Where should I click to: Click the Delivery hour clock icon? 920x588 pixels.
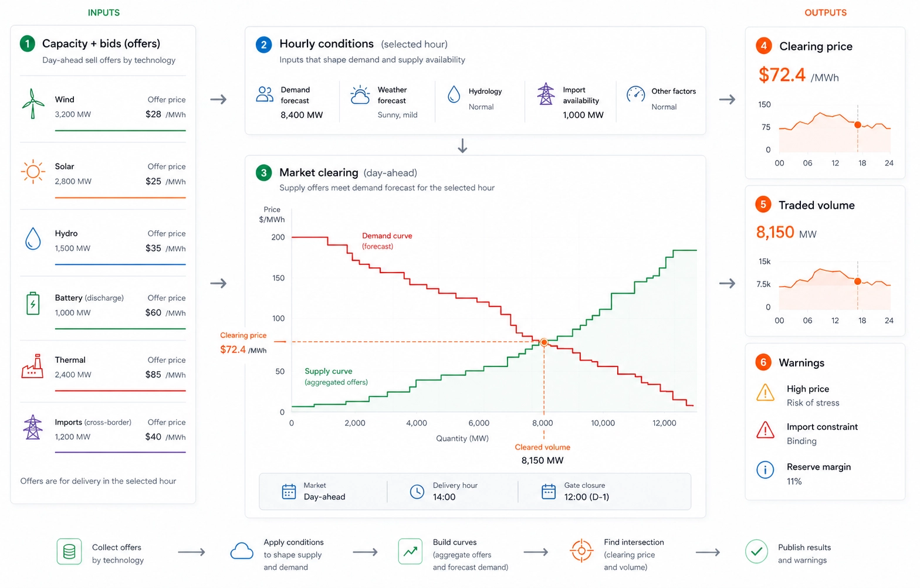tap(417, 492)
